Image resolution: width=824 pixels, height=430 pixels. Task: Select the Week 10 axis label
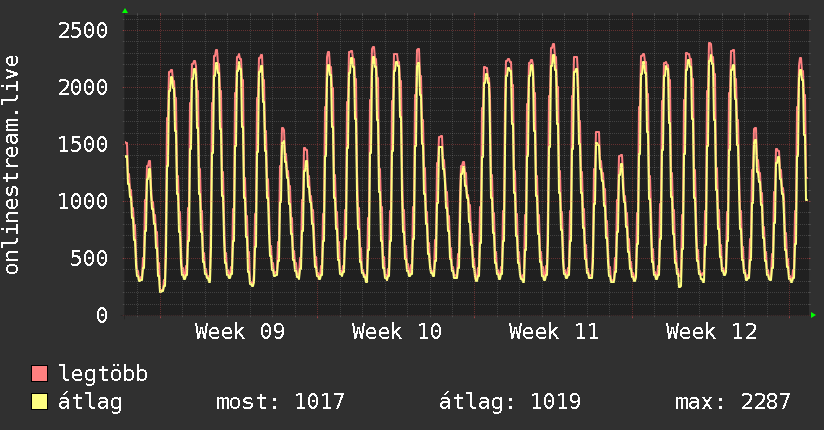coord(396,331)
